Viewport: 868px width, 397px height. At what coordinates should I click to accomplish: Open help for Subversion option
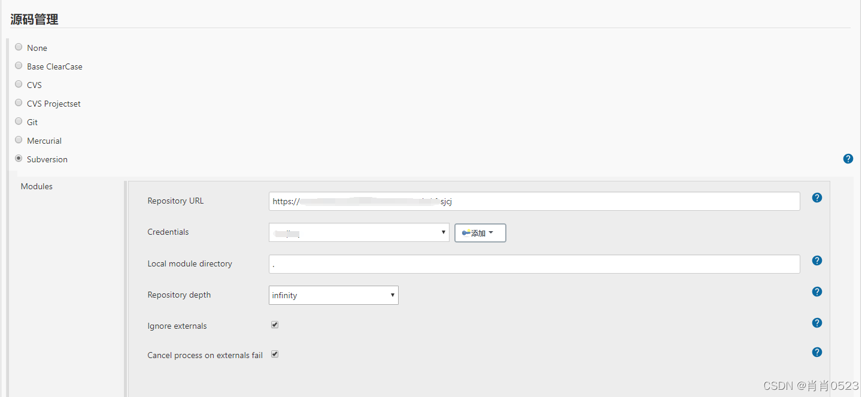[x=848, y=159]
